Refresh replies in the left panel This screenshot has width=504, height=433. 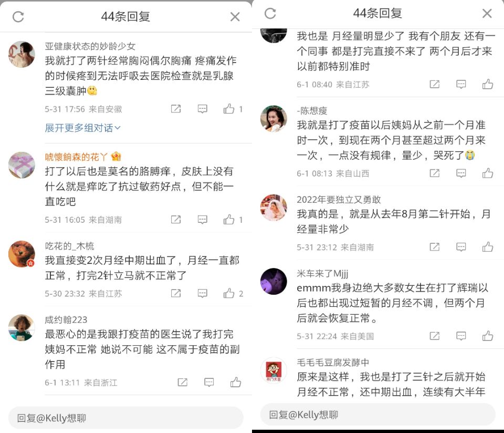click(x=18, y=17)
